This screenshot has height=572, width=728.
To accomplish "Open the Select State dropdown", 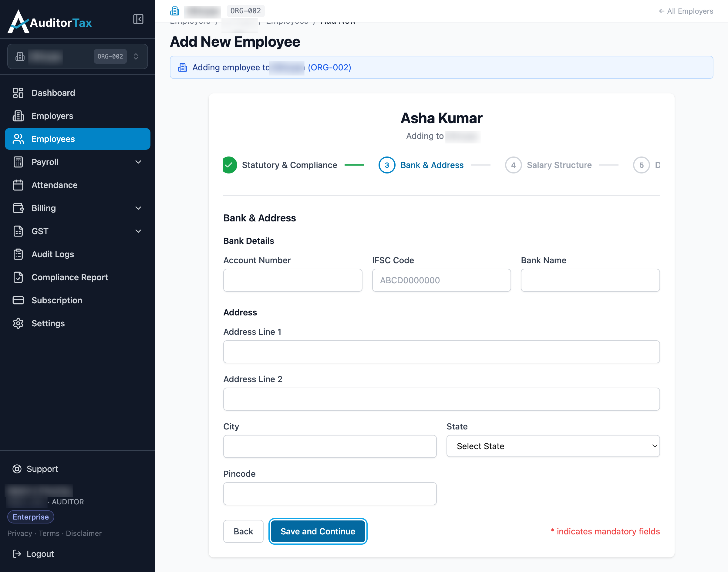I will click(553, 446).
